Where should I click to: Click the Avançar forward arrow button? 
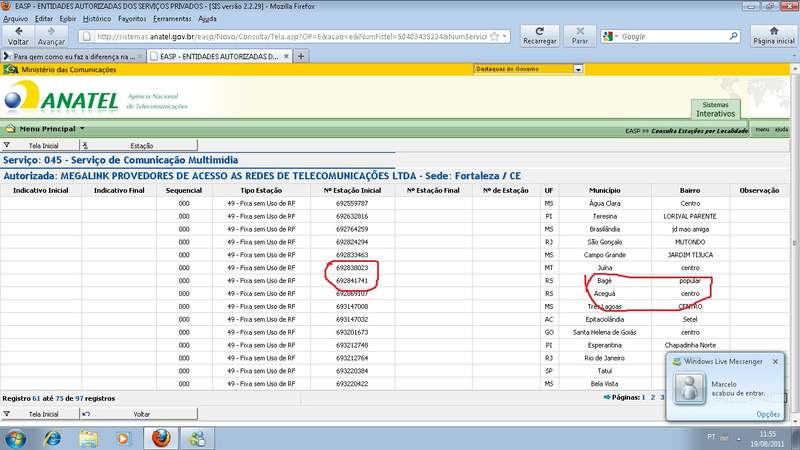tap(52, 36)
